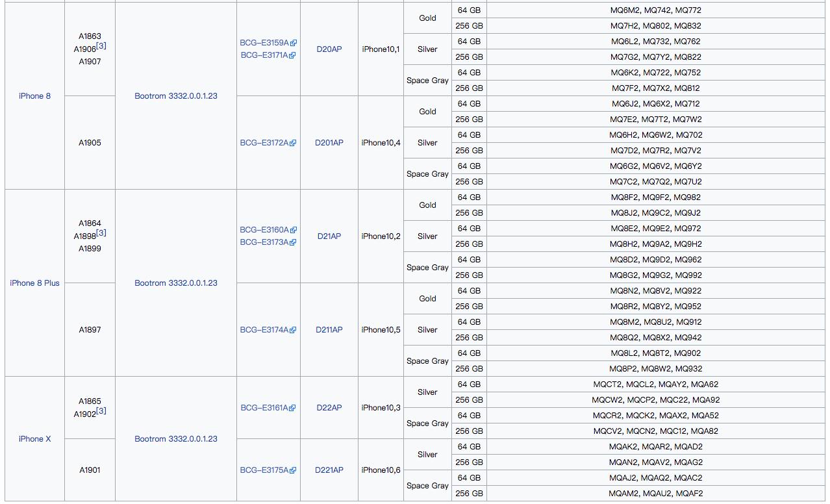Open the iPhone 8 Plus link

(x=34, y=283)
